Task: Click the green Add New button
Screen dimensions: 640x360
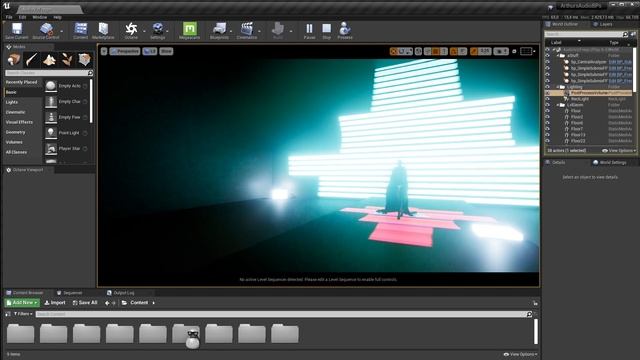Action: [x=22, y=303]
